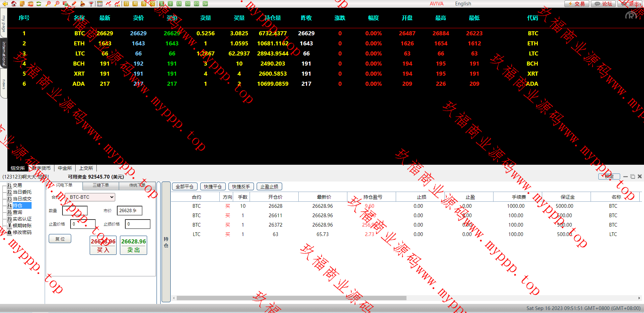Open the alert bell icon
The width and height of the screenshot is (644, 313).
click(x=82, y=4)
